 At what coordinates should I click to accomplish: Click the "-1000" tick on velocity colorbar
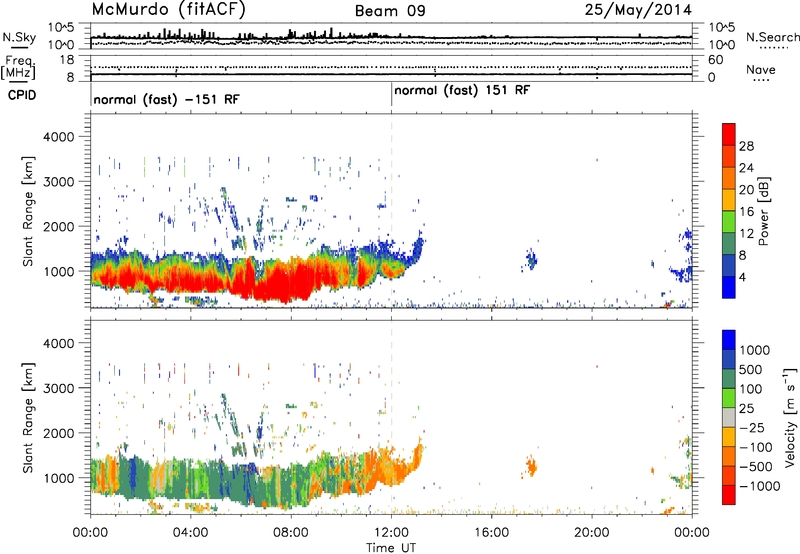759,486
